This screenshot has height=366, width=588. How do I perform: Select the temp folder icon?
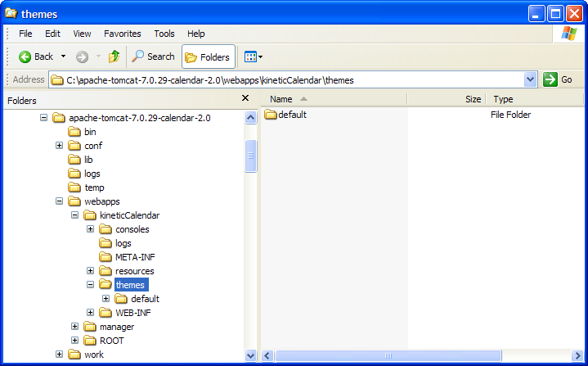pos(74,188)
